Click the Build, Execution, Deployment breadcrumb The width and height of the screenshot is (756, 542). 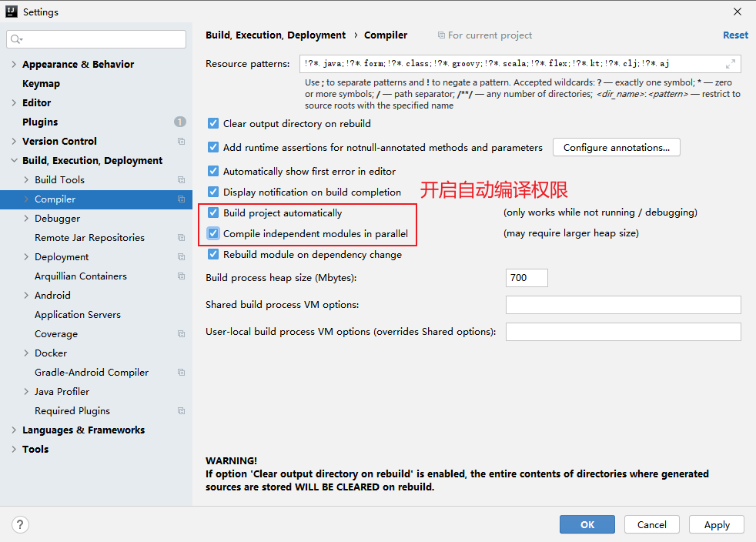[x=276, y=35]
